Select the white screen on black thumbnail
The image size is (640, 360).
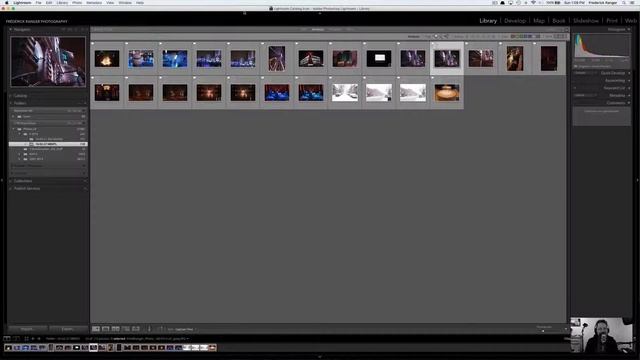[x=379, y=58]
